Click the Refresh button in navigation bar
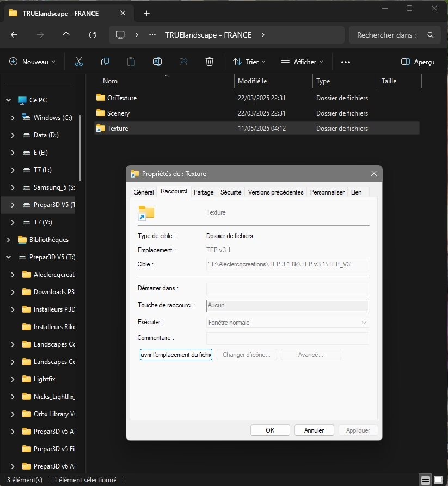The width and height of the screenshot is (448, 486). [93, 35]
